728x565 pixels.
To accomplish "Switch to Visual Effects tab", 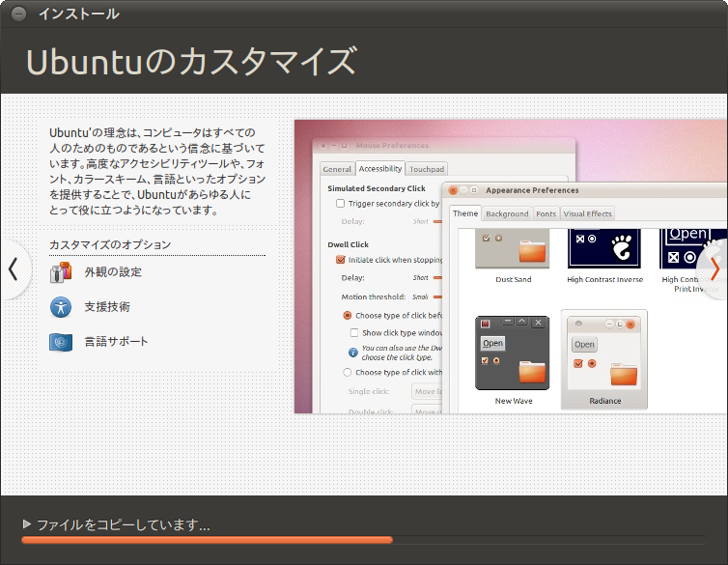I will coord(587,213).
